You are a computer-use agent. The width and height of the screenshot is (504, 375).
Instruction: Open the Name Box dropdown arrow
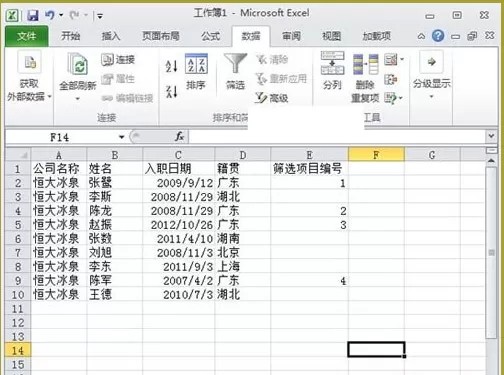point(121,137)
